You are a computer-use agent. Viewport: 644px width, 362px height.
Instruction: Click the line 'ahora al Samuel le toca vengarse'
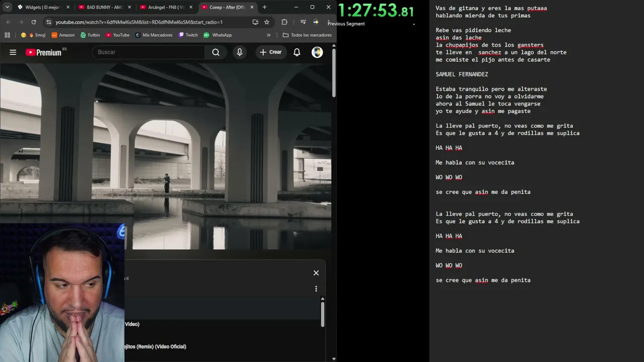click(x=488, y=104)
